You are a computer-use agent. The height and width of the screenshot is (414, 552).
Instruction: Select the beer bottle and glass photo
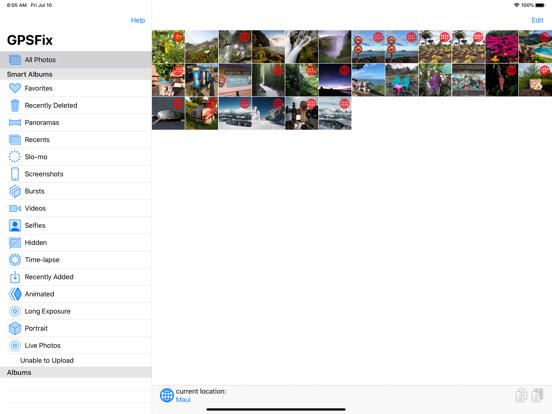(x=302, y=113)
